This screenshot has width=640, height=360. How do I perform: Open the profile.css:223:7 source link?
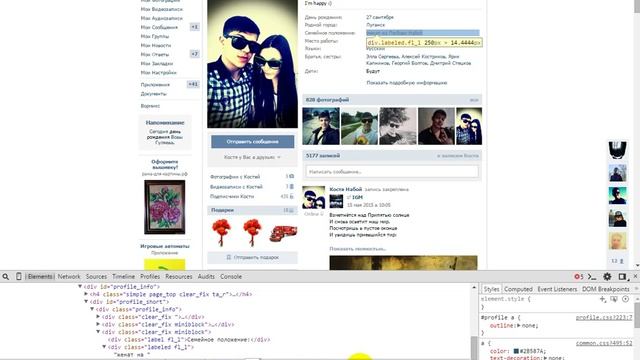604,318
